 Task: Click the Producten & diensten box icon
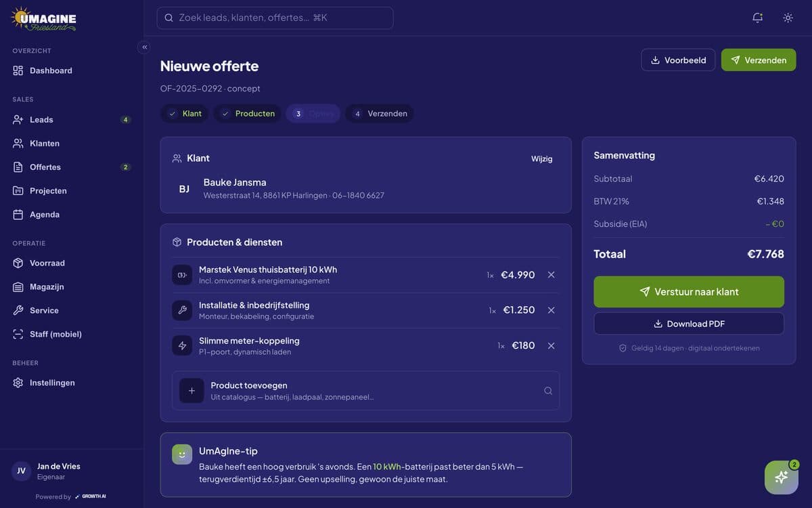[177, 242]
